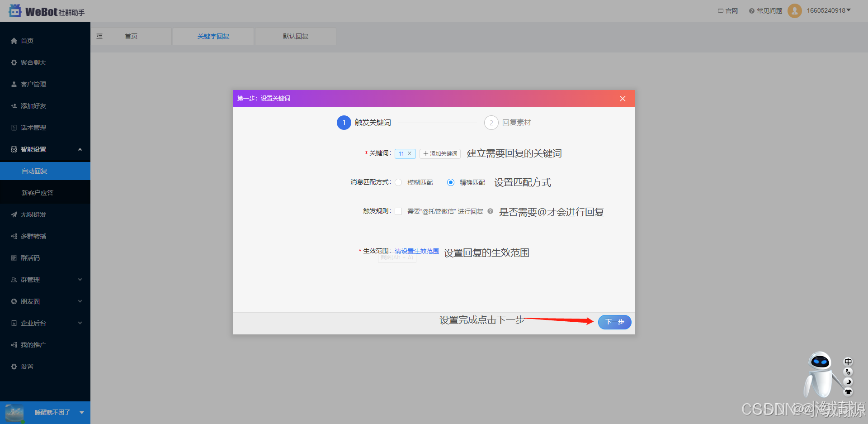Select the 模糊匹配 radio button
The image size is (868, 424).
pos(398,182)
